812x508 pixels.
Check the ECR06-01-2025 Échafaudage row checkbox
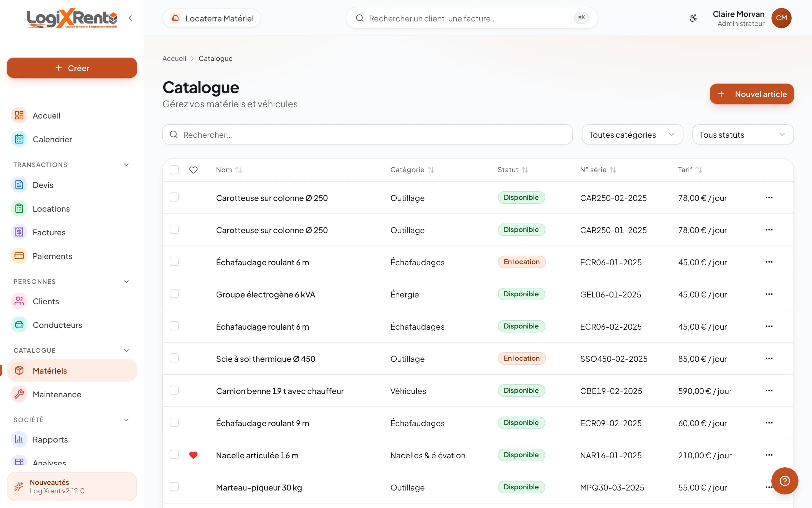coord(174,262)
